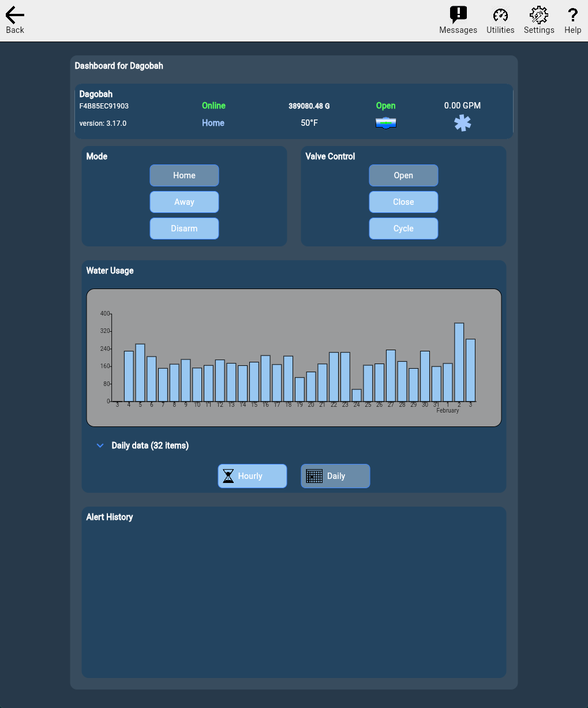Switch water usage view to Daily
The width and height of the screenshot is (588, 708).
click(335, 476)
